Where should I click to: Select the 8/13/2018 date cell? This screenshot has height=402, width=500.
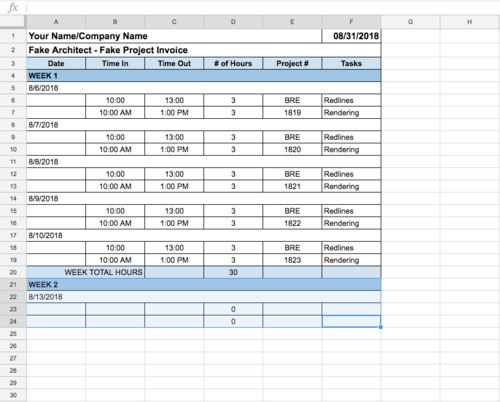coord(204,297)
